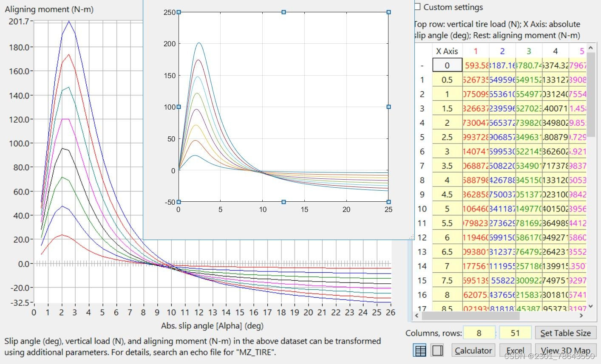The image size is (601, 364).
Task: Click column 1 cell in the load row
Action: tap(476, 65)
